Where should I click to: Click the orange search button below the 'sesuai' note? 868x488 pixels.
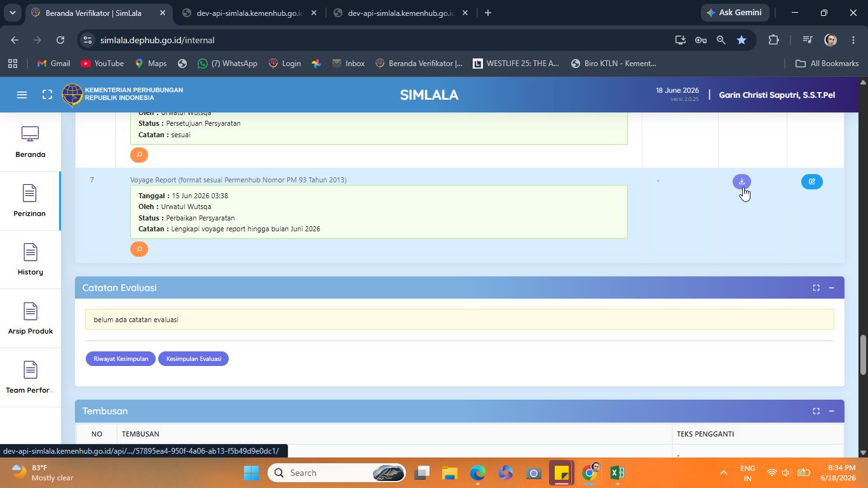(139, 155)
